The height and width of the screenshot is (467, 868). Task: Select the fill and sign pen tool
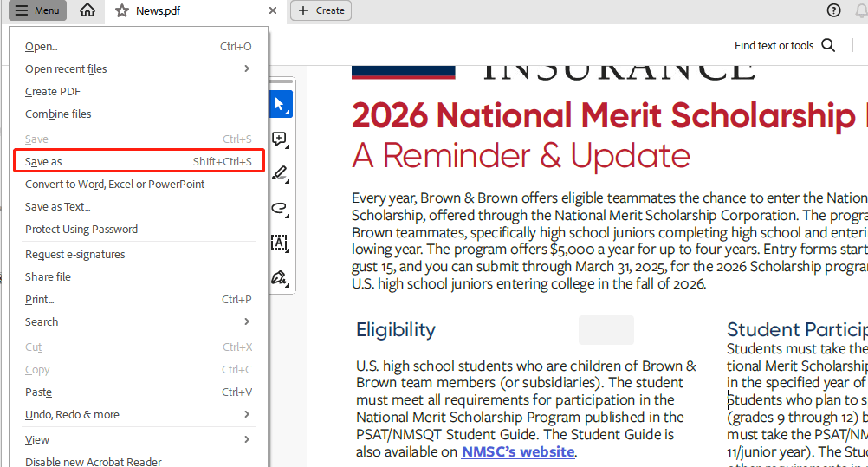click(280, 277)
